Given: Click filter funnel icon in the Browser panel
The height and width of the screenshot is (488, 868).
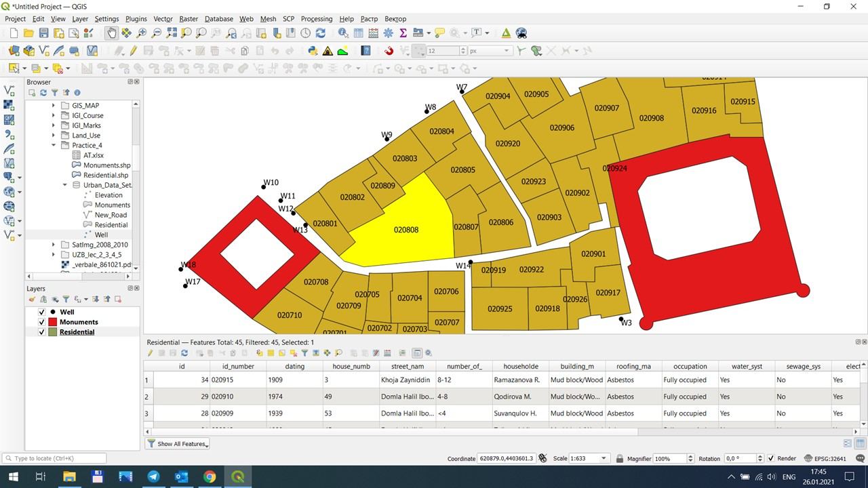Looking at the screenshot, I should (x=54, y=93).
